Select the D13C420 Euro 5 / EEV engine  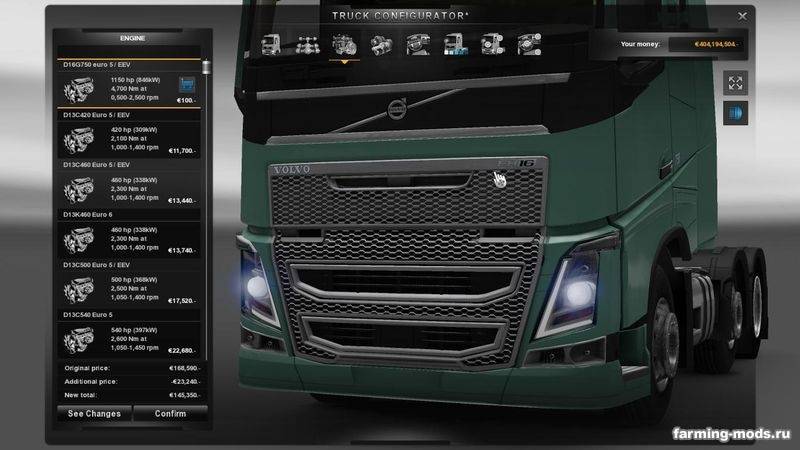[130, 139]
